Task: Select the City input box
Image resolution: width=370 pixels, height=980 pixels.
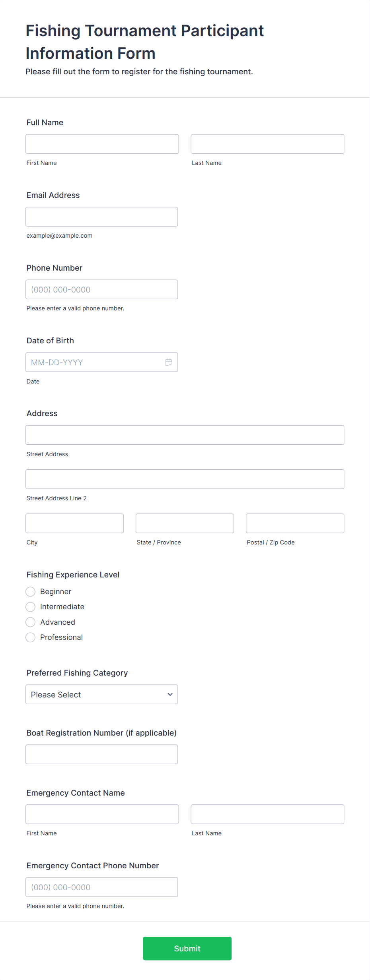Action: tap(74, 523)
